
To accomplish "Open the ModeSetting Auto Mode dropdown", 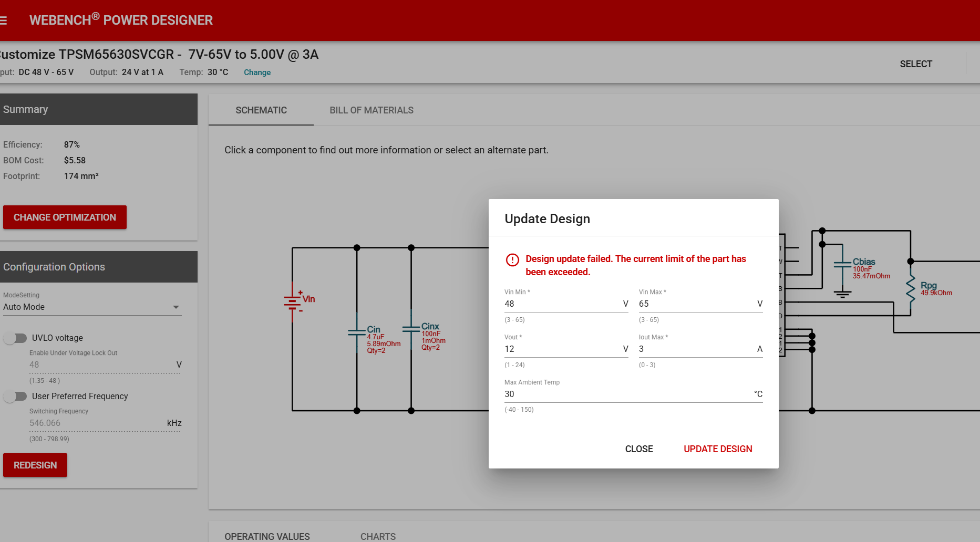I will pyautogui.click(x=92, y=307).
